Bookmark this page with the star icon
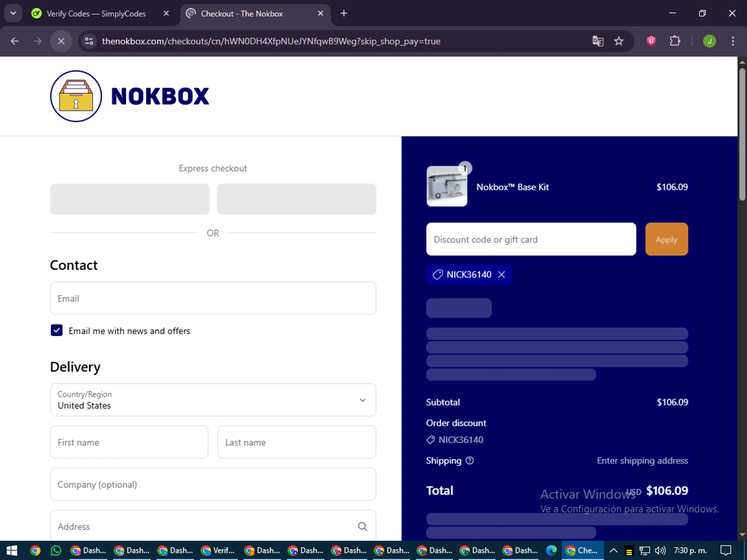The width and height of the screenshot is (747, 560). tap(619, 41)
